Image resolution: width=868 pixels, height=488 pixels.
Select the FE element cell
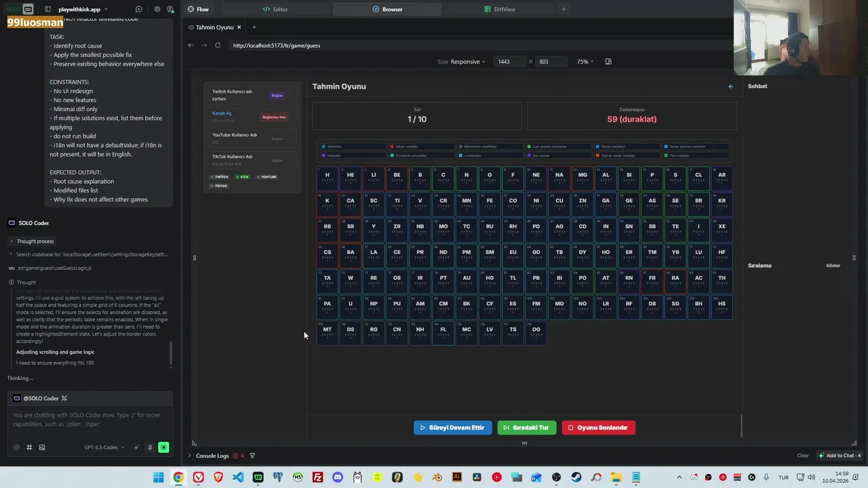490,203
